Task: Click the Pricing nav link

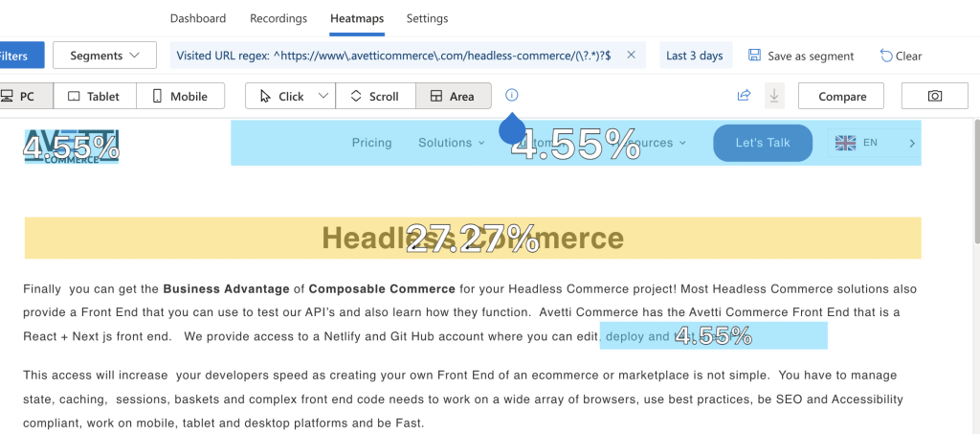Action: pyautogui.click(x=371, y=143)
